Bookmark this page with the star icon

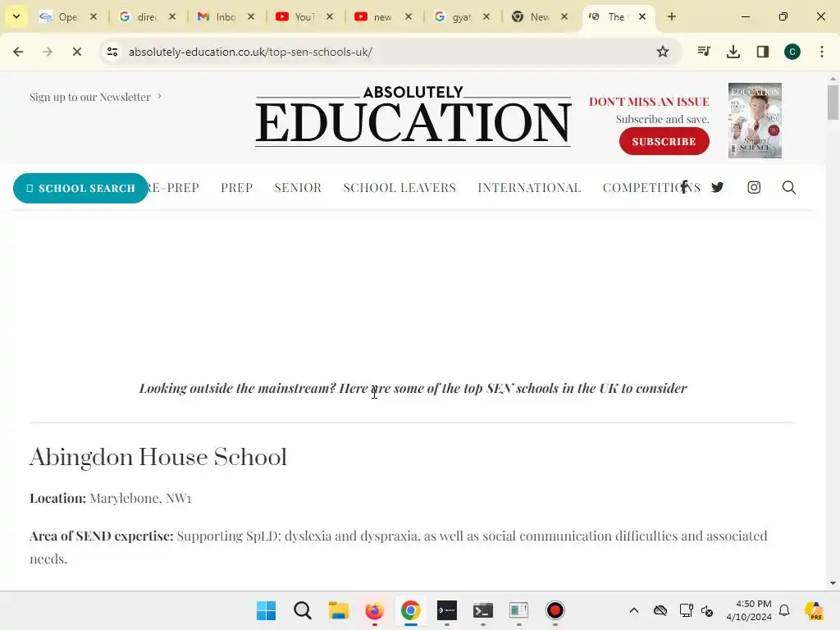click(663, 52)
